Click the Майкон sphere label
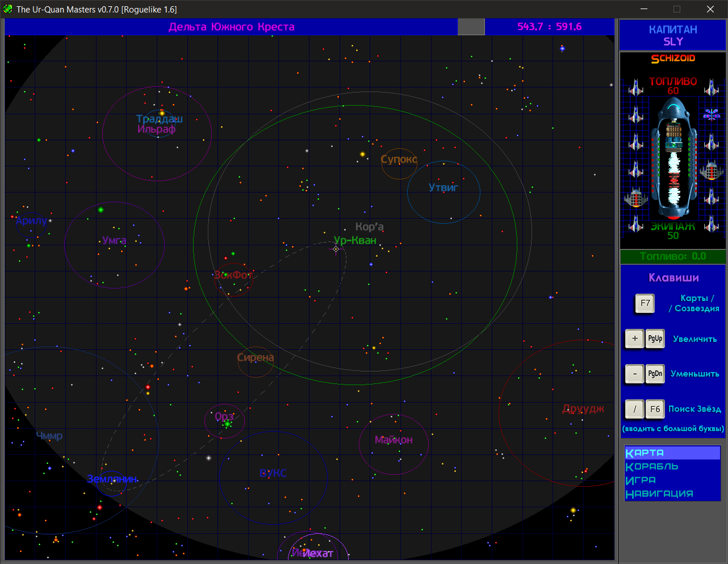 click(x=394, y=440)
